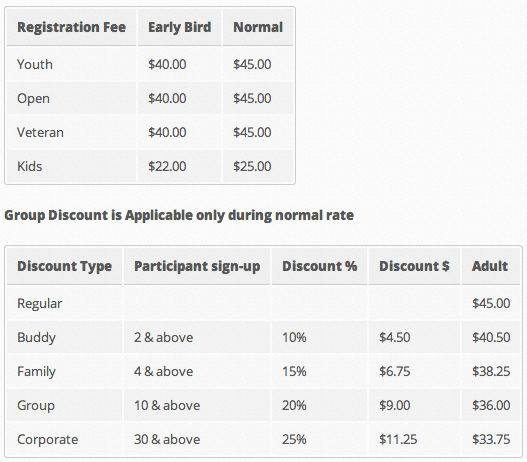Click the Normal column header
This screenshot has height=462, width=527.
258,27
